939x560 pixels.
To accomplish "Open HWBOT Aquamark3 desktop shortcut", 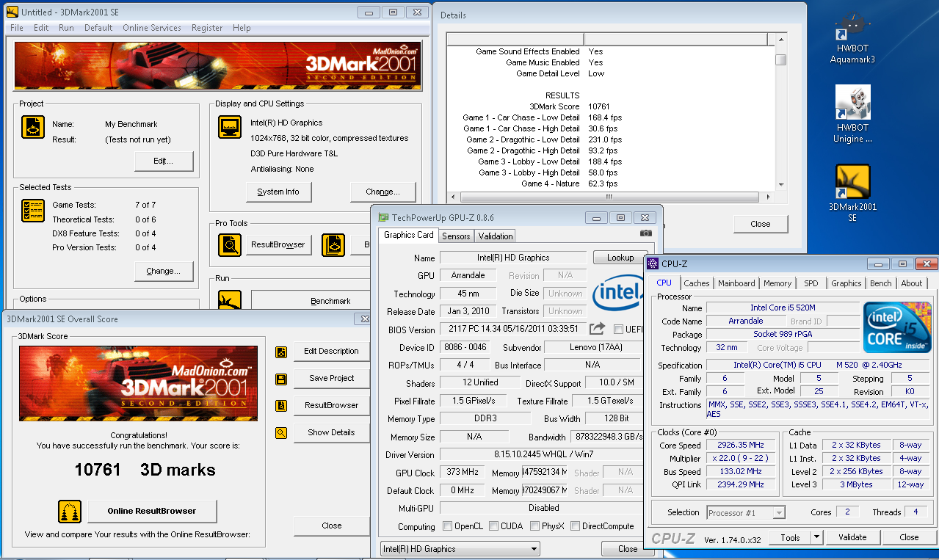I will pos(852,39).
